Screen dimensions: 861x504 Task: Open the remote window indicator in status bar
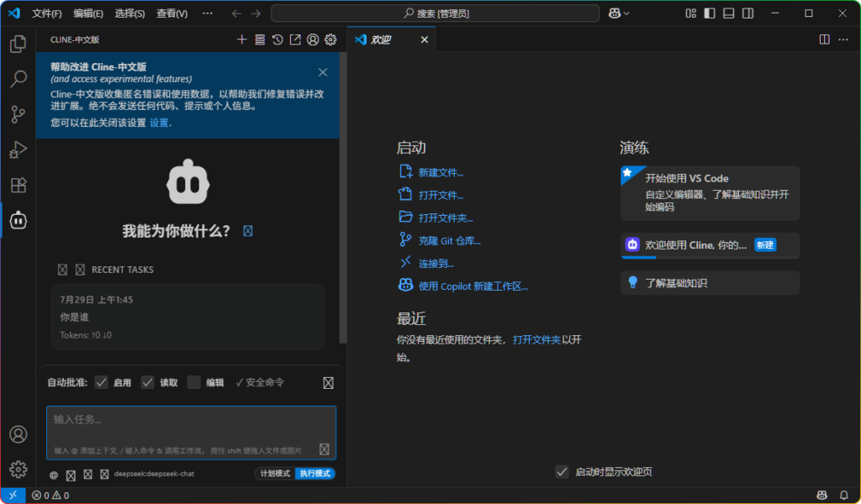[13, 496]
